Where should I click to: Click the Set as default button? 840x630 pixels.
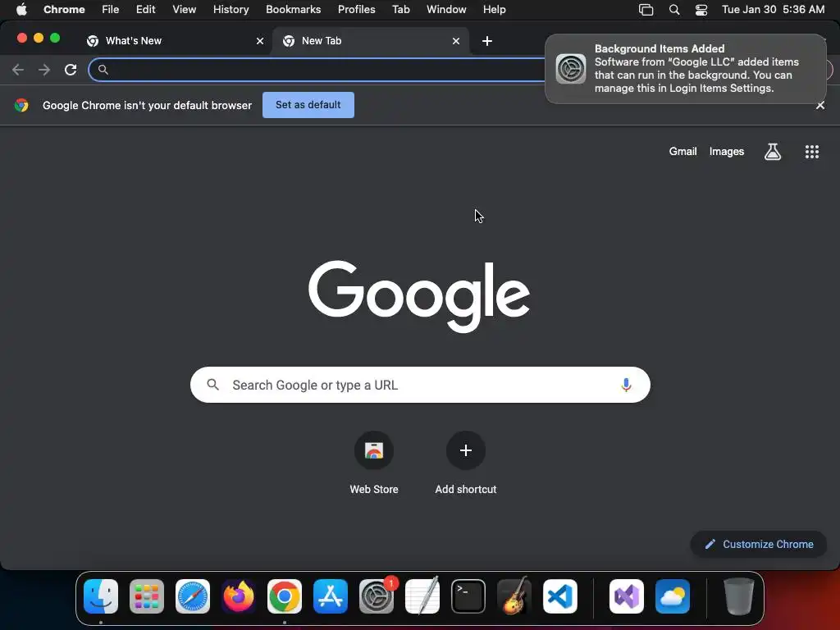tap(308, 105)
